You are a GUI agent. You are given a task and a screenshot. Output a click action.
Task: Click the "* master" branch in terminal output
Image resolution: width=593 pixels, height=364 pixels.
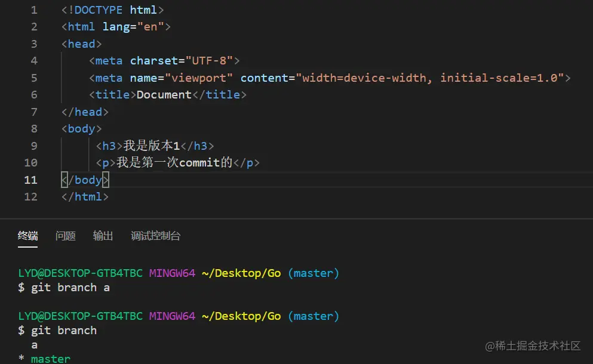pyautogui.click(x=45, y=359)
